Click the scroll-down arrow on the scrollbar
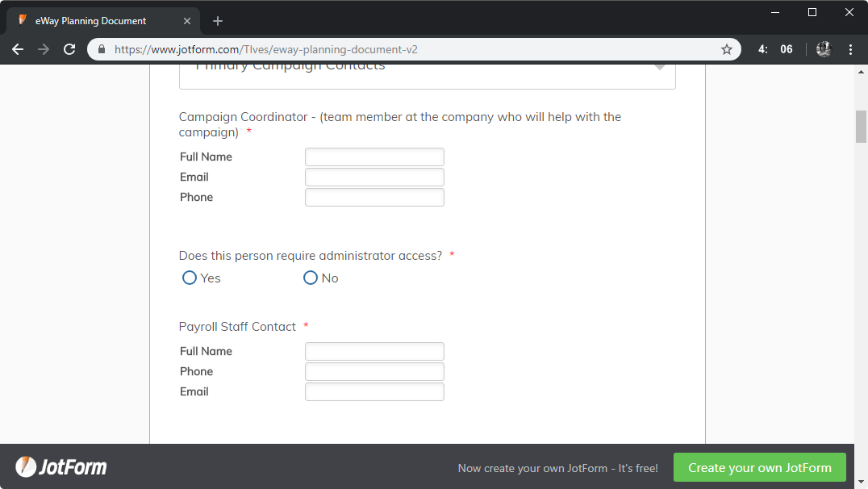Viewport: 868px width, 489px height. (861, 481)
